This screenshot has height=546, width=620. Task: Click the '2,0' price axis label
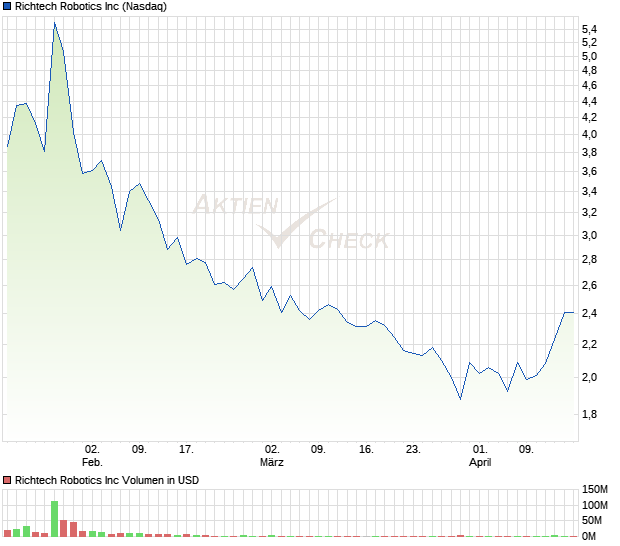coord(589,377)
